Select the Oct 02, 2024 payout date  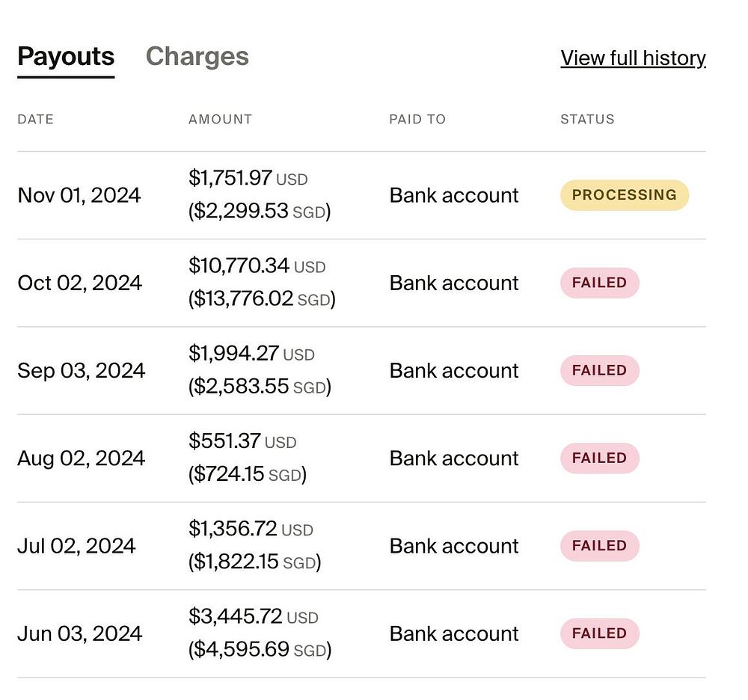point(79,283)
